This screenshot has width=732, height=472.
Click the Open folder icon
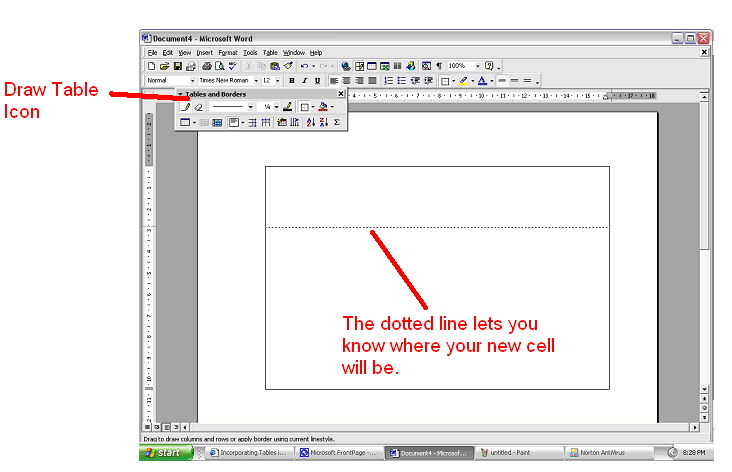(164, 66)
